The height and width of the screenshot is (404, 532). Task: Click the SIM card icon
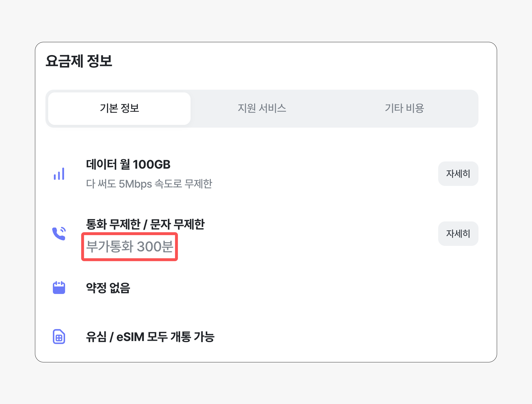(x=59, y=337)
